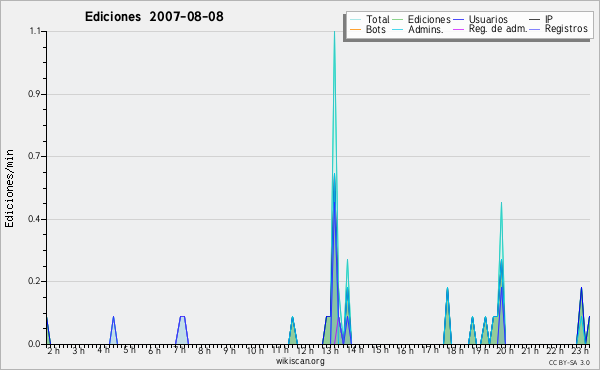Click the '20 h' x-axis label
This screenshot has height=370, width=600.
pos(505,350)
